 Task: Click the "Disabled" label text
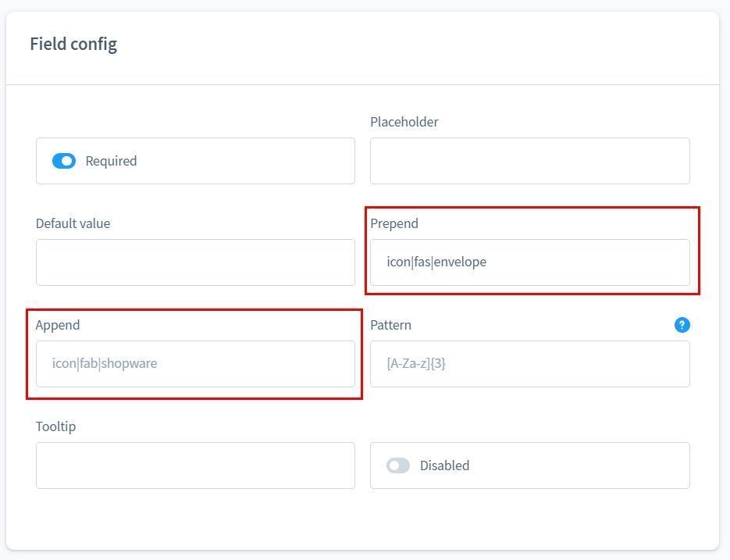coord(444,465)
